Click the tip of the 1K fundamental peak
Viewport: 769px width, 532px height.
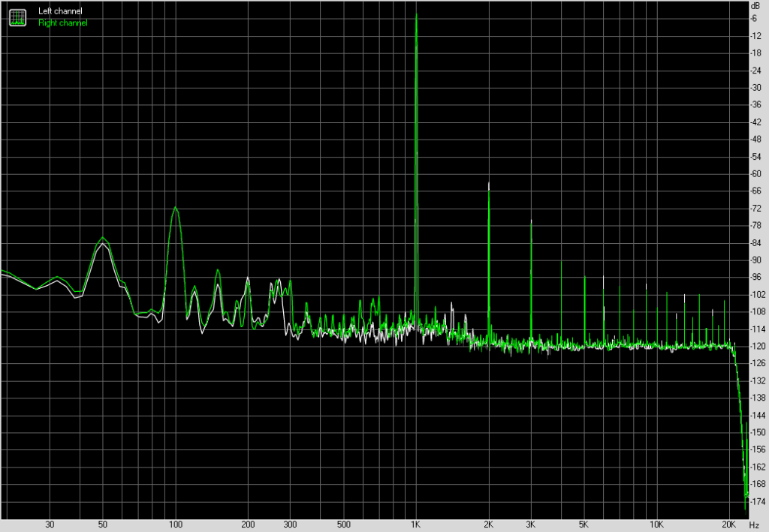point(416,15)
